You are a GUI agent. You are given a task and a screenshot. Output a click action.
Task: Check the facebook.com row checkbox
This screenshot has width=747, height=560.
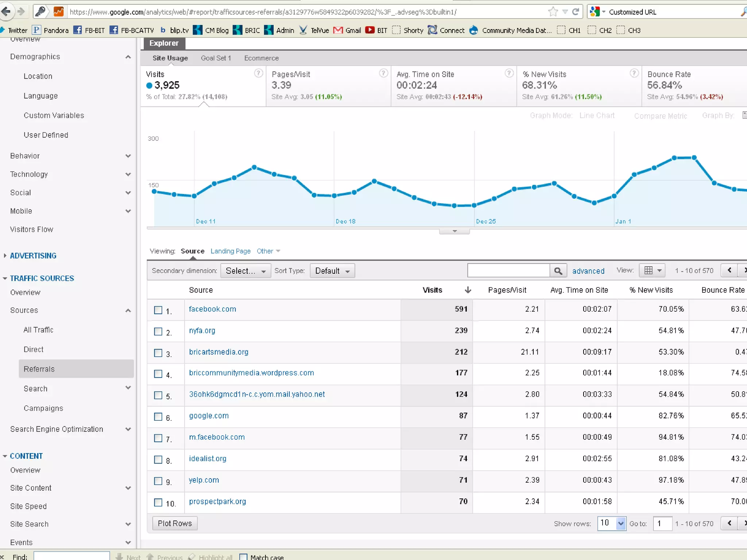(158, 310)
